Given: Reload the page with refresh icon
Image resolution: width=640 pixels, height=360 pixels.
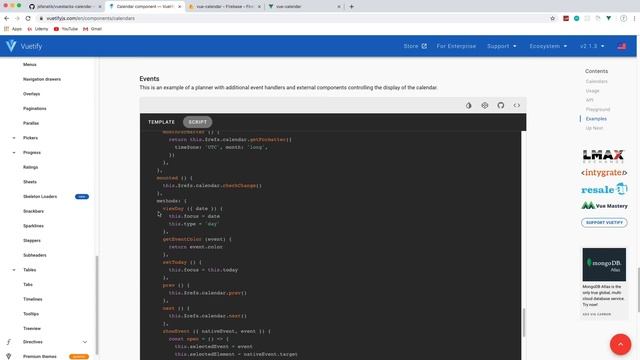Looking at the screenshot, I should 28,18.
